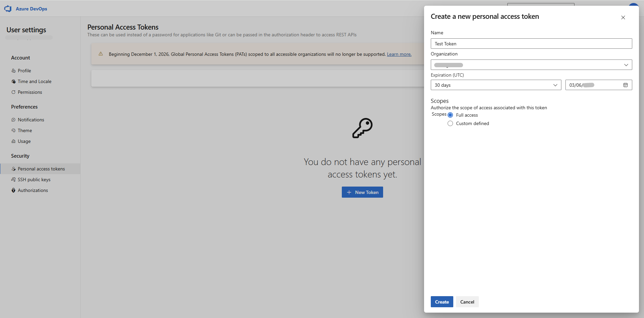
Task: Open Permissions page
Action: [30, 92]
